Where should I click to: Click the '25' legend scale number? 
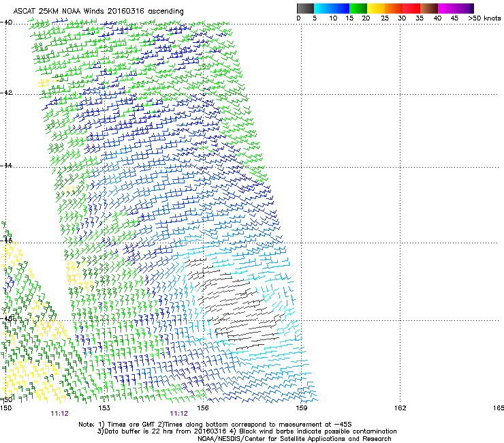coord(385,18)
